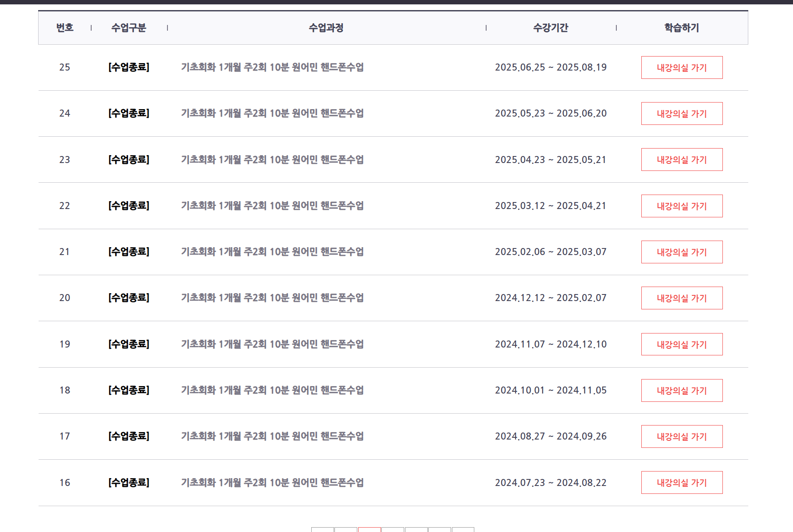Open the course name in row 22
The width and height of the screenshot is (793, 532).
[272, 206]
